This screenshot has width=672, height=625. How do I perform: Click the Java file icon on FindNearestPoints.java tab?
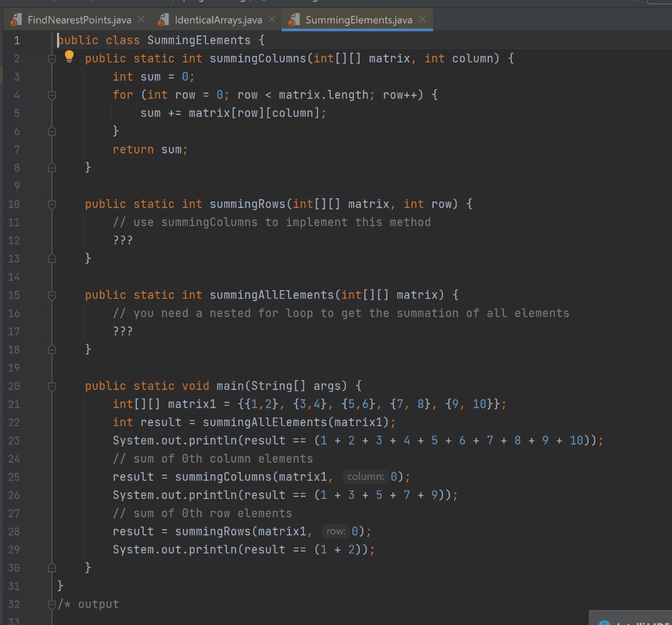[x=16, y=20]
